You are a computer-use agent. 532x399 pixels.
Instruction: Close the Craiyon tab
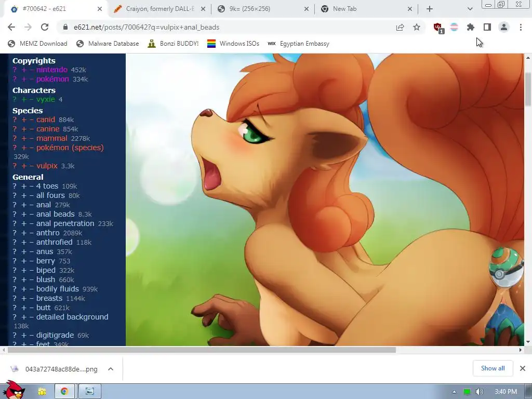click(x=203, y=9)
